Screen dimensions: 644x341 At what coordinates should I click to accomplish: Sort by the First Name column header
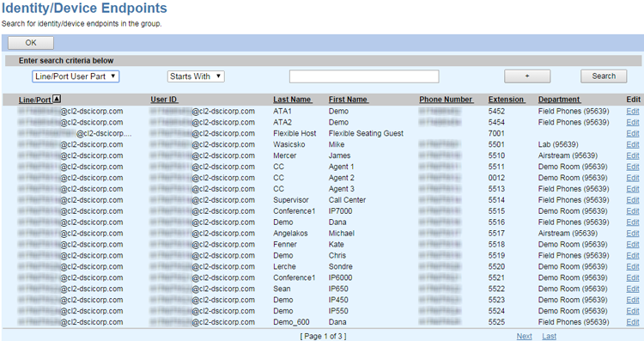pos(349,100)
